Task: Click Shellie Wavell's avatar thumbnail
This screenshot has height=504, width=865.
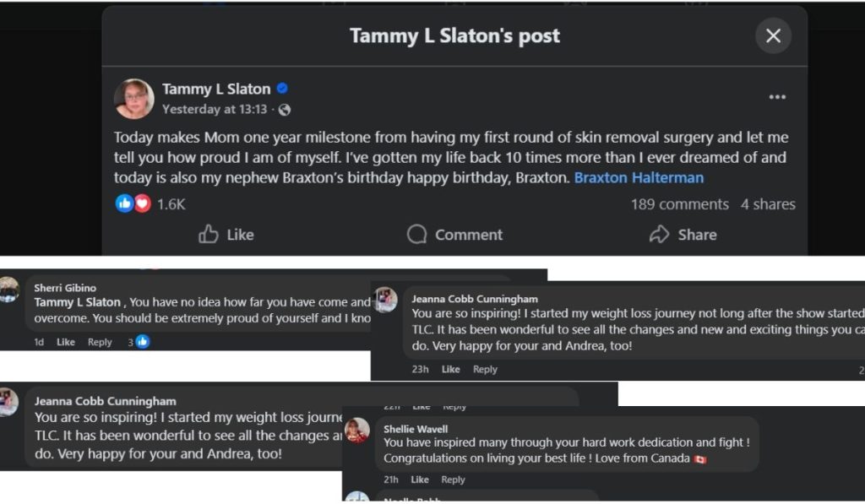Action: coord(357,430)
